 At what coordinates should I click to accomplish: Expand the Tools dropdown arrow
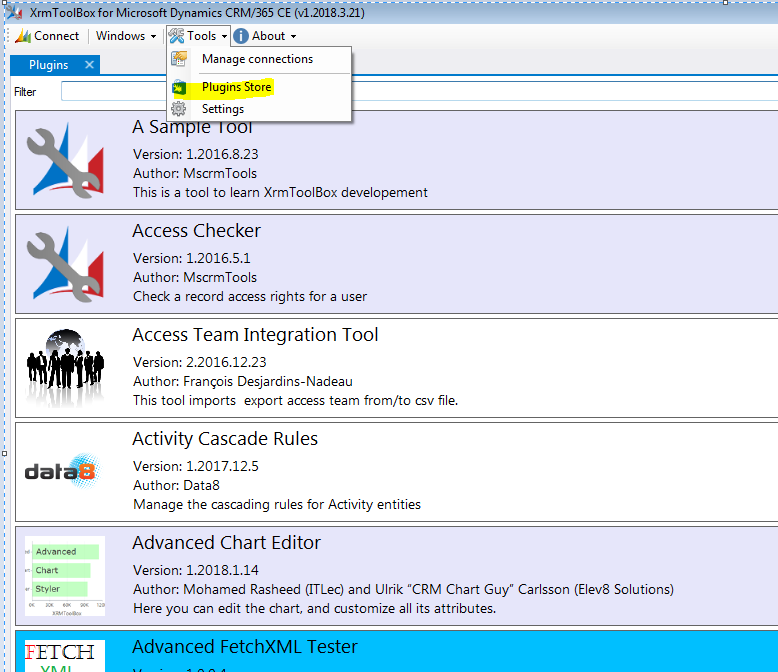224,36
